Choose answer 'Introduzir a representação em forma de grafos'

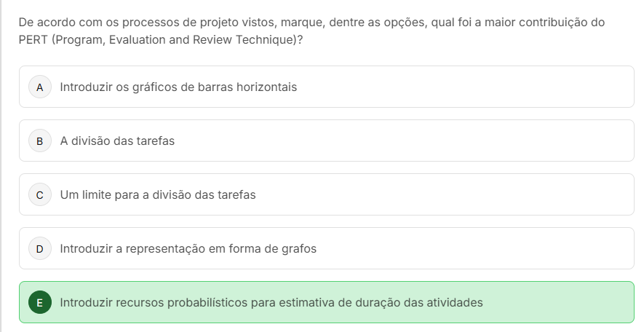[x=327, y=248]
